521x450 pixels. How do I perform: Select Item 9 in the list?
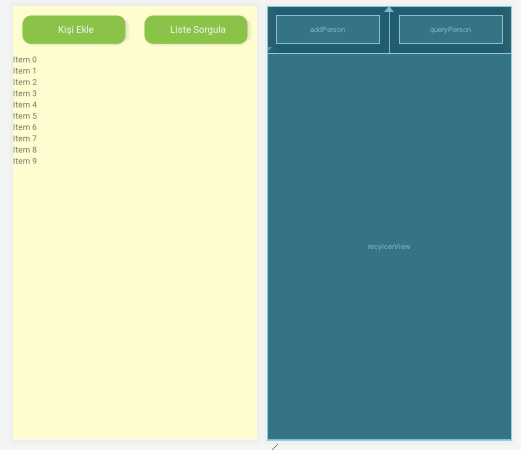click(x=25, y=161)
